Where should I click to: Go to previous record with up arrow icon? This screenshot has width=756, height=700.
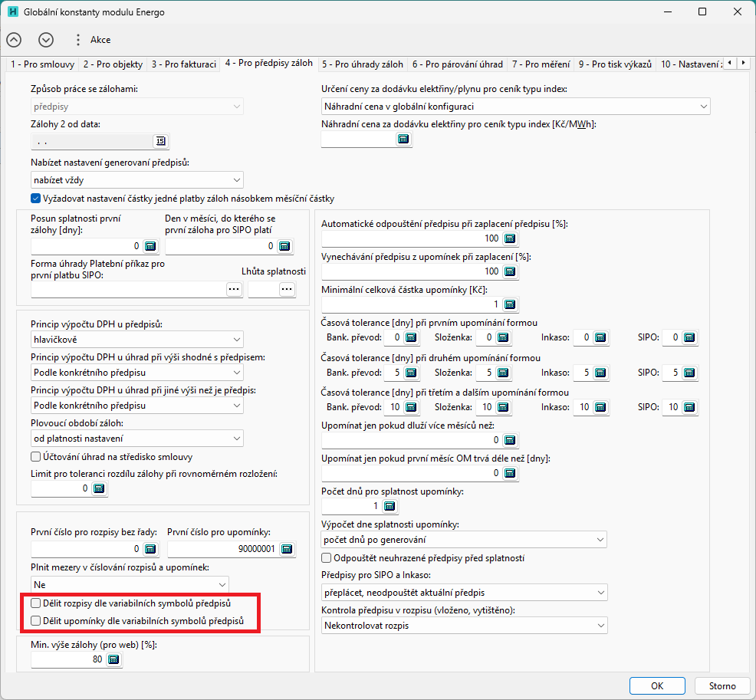pyautogui.click(x=14, y=40)
